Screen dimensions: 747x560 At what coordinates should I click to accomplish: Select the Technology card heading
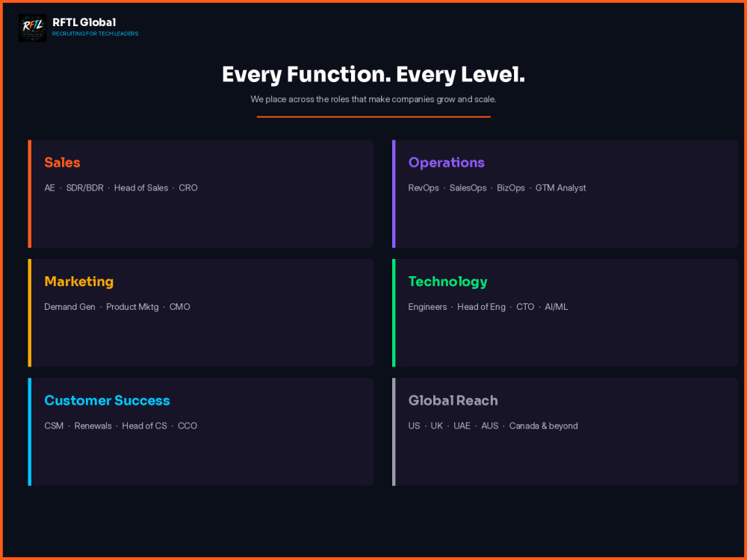(x=447, y=281)
